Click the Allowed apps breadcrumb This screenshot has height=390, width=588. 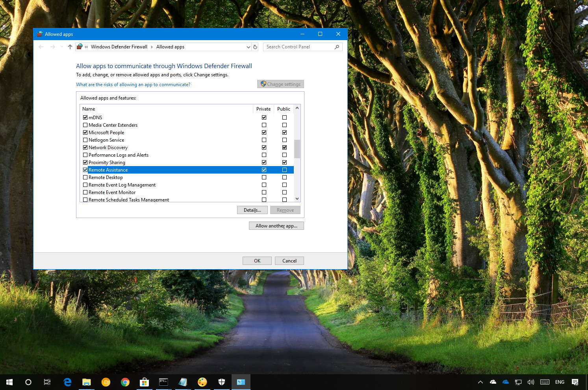tap(170, 47)
